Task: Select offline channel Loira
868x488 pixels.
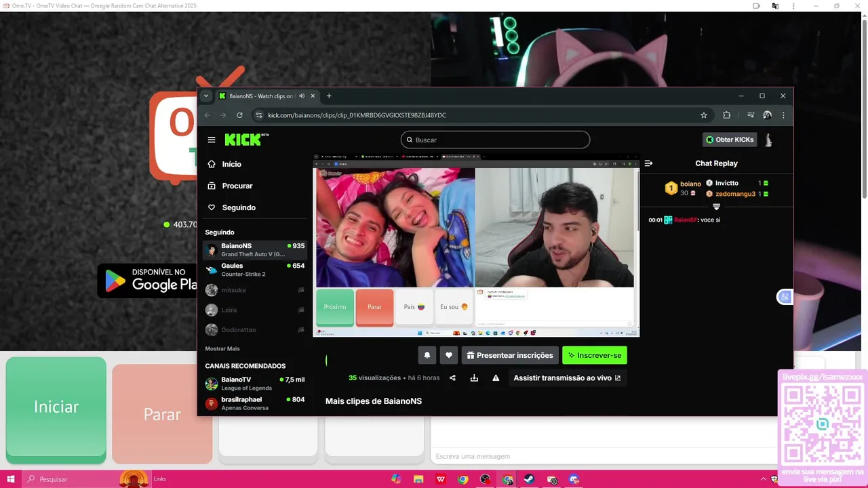Action: [255, 310]
